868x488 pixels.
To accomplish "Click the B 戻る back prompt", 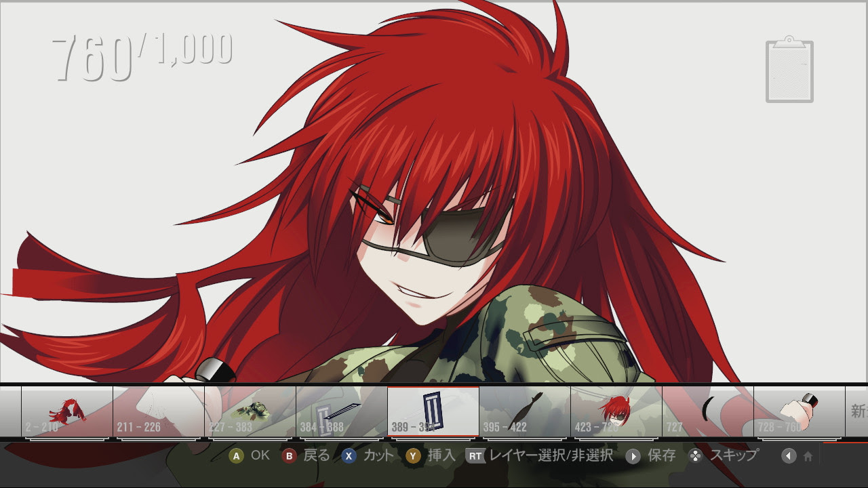I will click(x=306, y=456).
